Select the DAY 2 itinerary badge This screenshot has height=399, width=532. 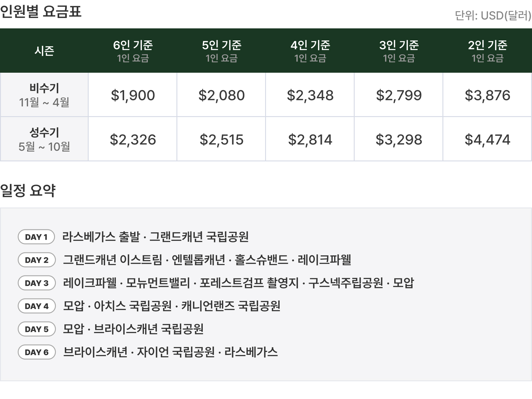tap(37, 260)
